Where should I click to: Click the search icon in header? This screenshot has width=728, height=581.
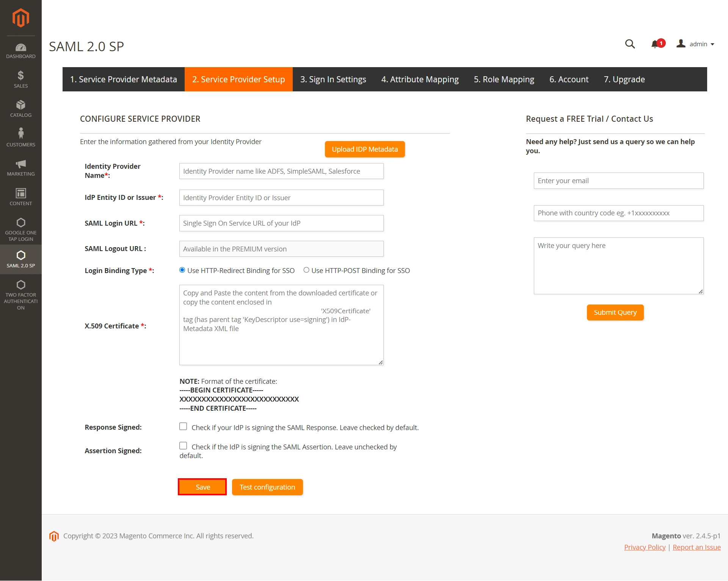click(x=629, y=44)
